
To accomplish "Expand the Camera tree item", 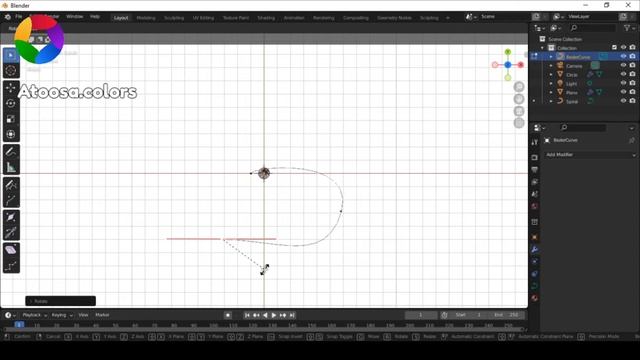I will coord(551,66).
